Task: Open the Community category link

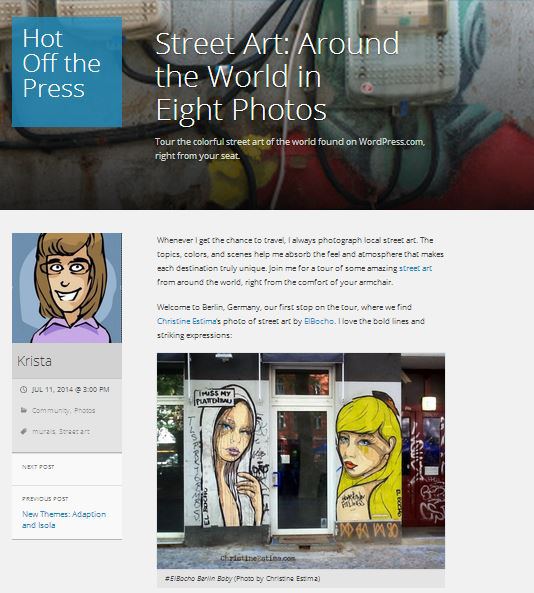Action: click(51, 410)
